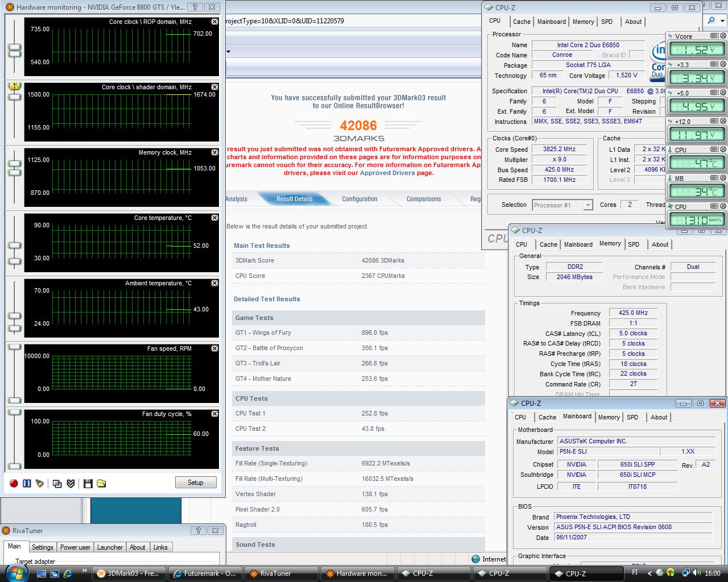Click Setup button in Hardware monitoring
This screenshot has height=582, width=728.
tap(196, 483)
